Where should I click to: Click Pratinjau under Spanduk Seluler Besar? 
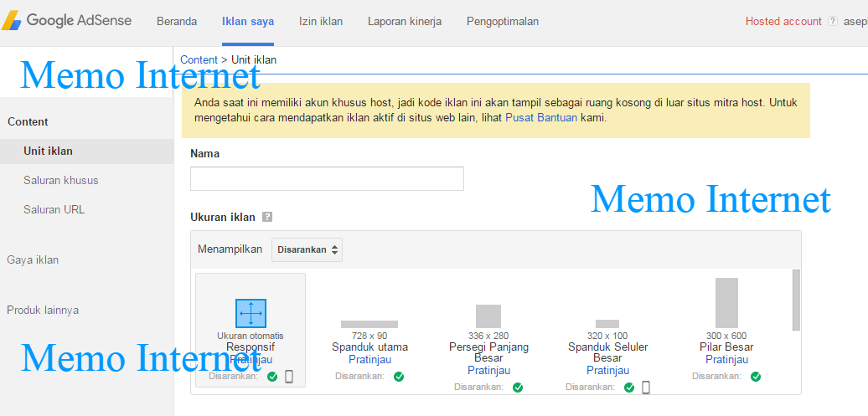pos(607,370)
